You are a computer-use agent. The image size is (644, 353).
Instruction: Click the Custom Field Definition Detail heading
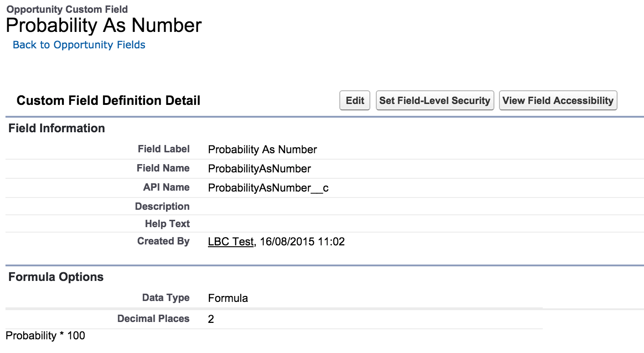pyautogui.click(x=109, y=100)
